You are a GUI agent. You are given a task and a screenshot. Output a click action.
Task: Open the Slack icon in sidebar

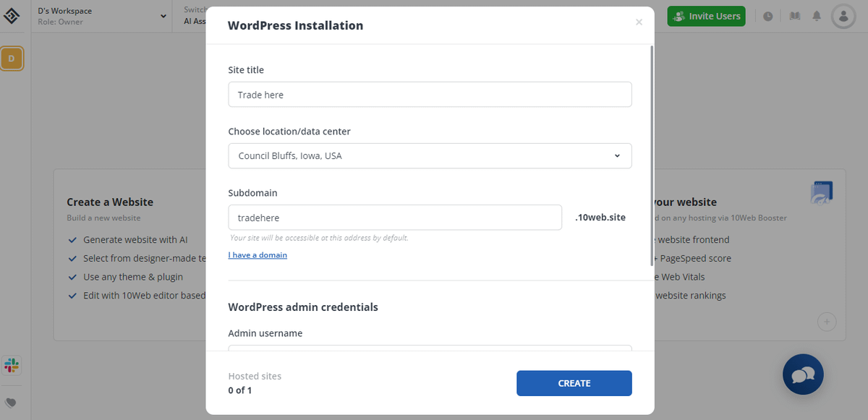(x=12, y=365)
